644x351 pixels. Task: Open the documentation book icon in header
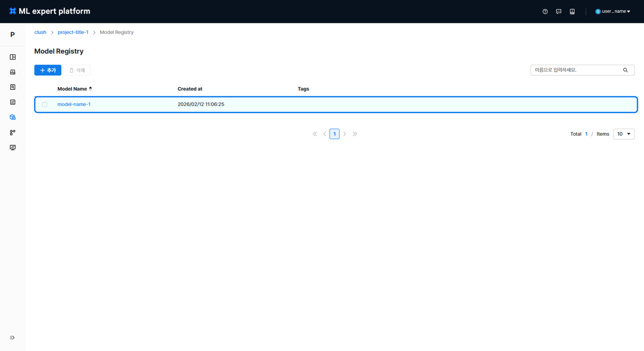click(572, 11)
